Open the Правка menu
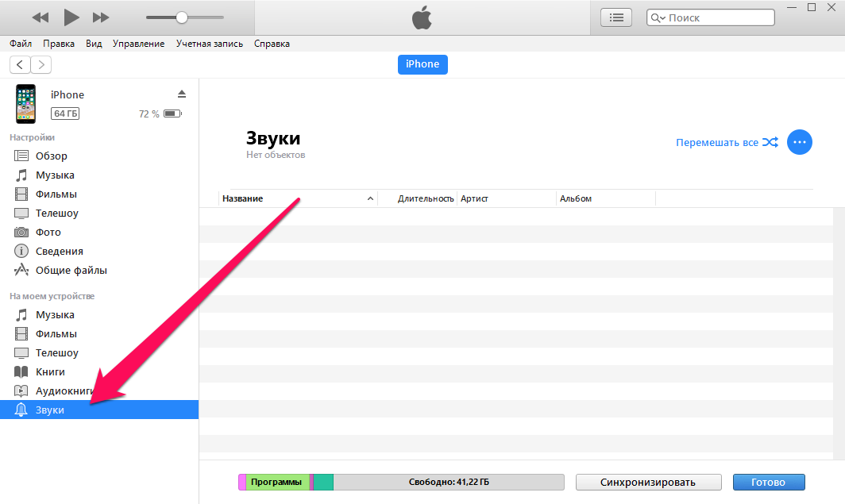845x504 pixels. point(59,44)
